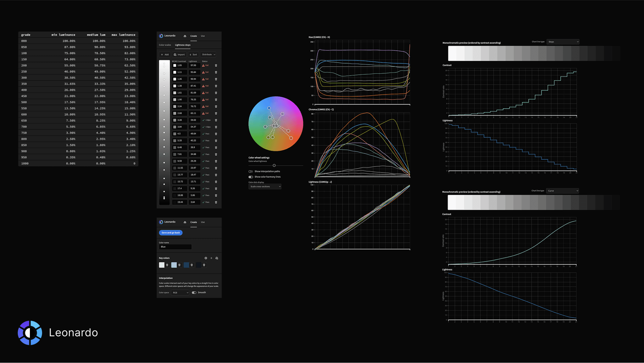Open Use tab in Lightness stops panel

[x=203, y=36]
